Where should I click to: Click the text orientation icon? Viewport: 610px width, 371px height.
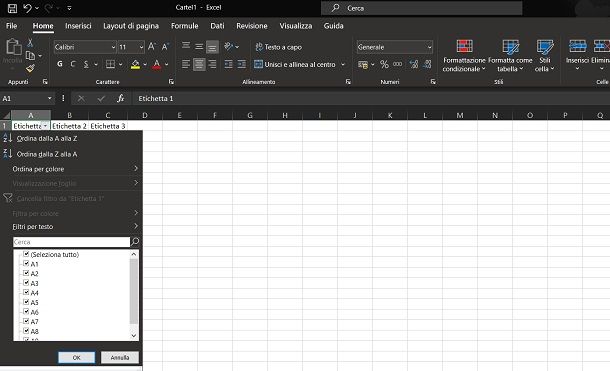click(x=228, y=46)
